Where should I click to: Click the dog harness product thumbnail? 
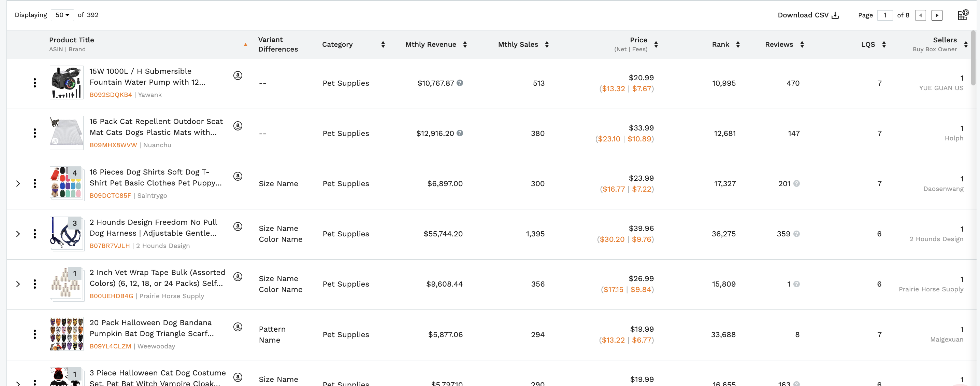tap(67, 233)
